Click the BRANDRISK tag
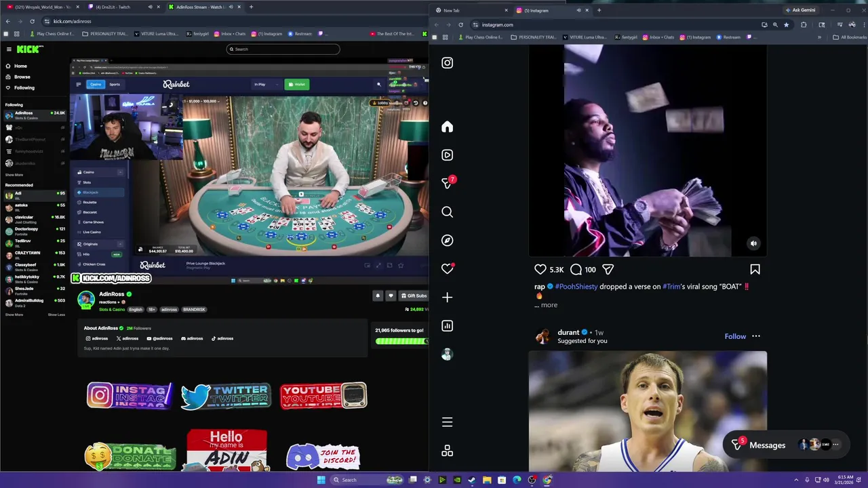Screen dimensions: 868x488 (194, 309)
